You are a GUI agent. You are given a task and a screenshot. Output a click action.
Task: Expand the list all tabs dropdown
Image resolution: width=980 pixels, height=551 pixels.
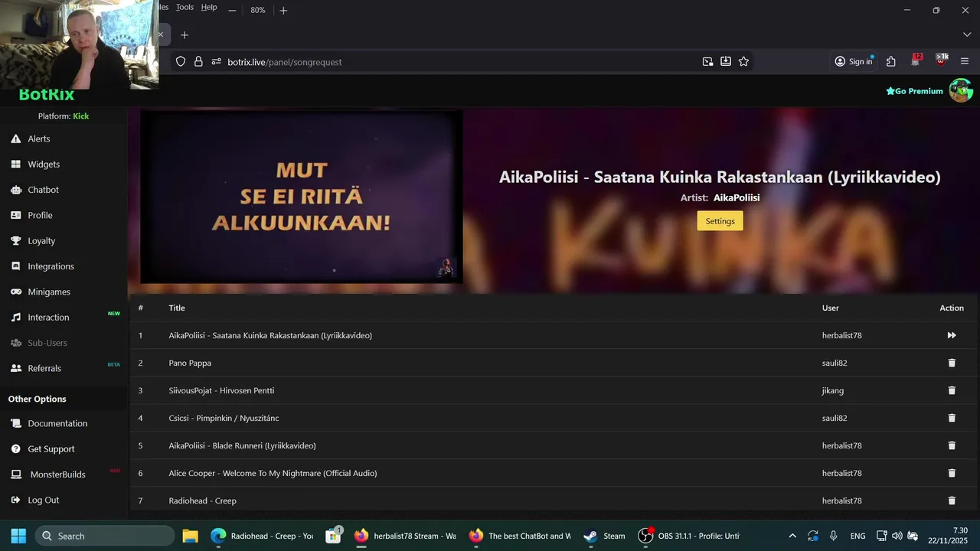tap(967, 35)
